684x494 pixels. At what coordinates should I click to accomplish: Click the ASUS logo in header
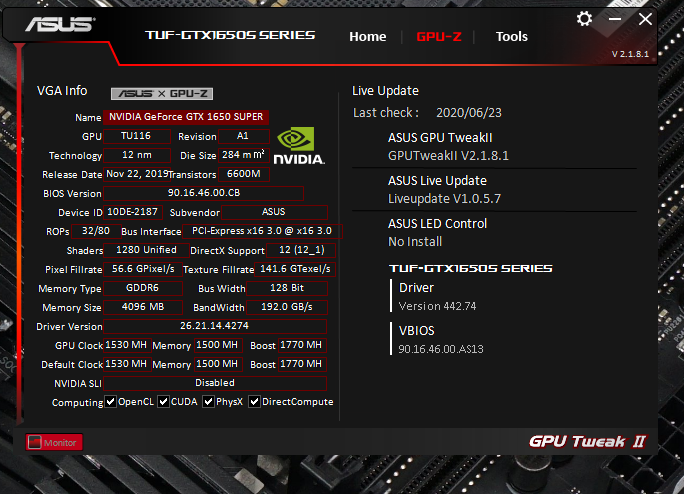[x=60, y=24]
